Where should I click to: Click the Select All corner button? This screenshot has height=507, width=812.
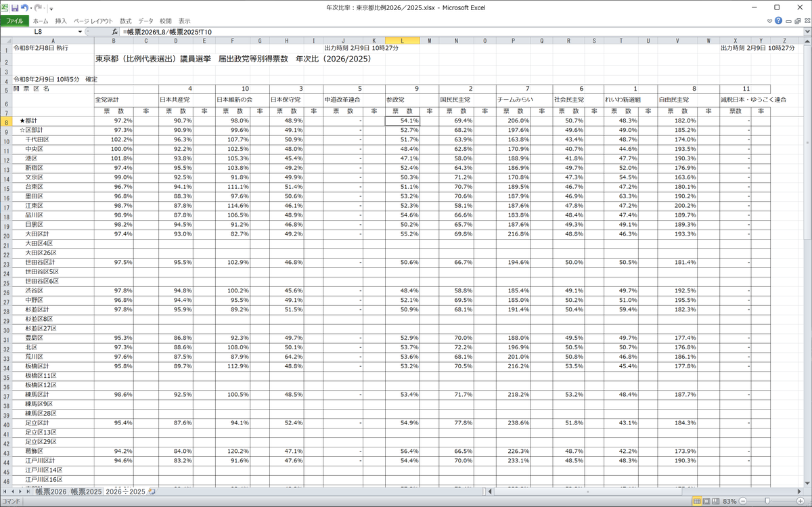[x=5, y=41]
